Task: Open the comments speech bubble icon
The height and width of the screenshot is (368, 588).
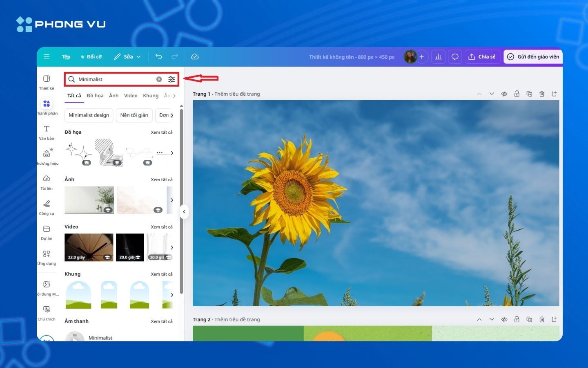Action: [x=455, y=57]
